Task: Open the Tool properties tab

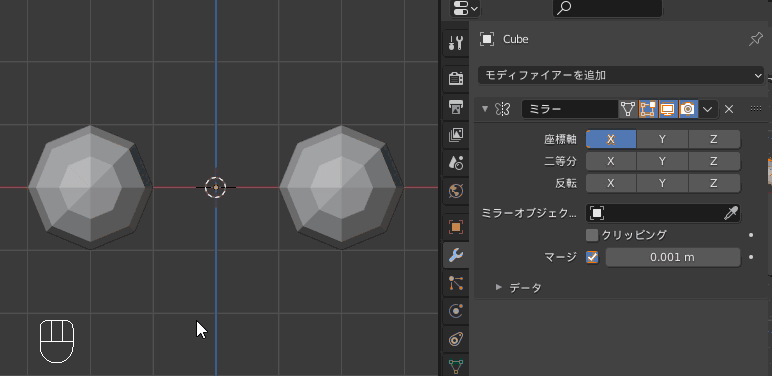Action: click(x=456, y=43)
